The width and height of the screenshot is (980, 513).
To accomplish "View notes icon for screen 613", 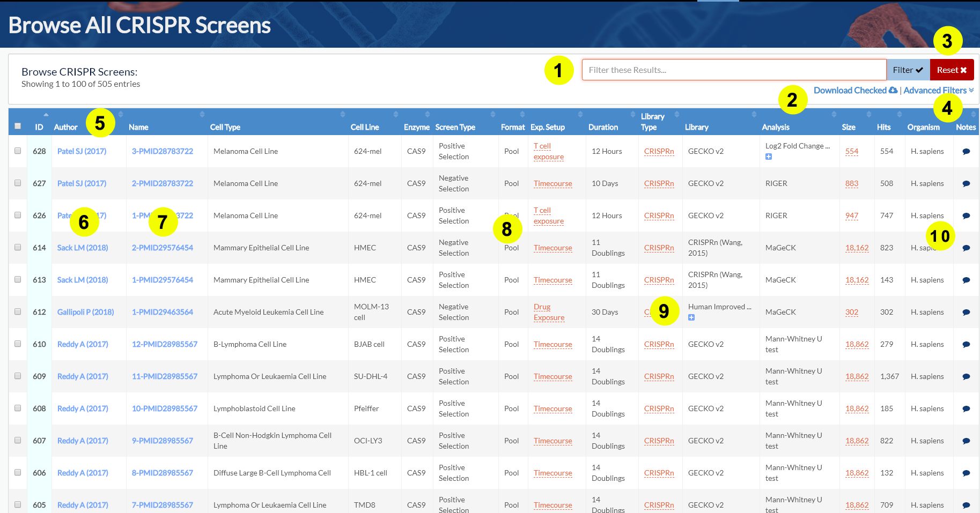I will pyautogui.click(x=966, y=280).
